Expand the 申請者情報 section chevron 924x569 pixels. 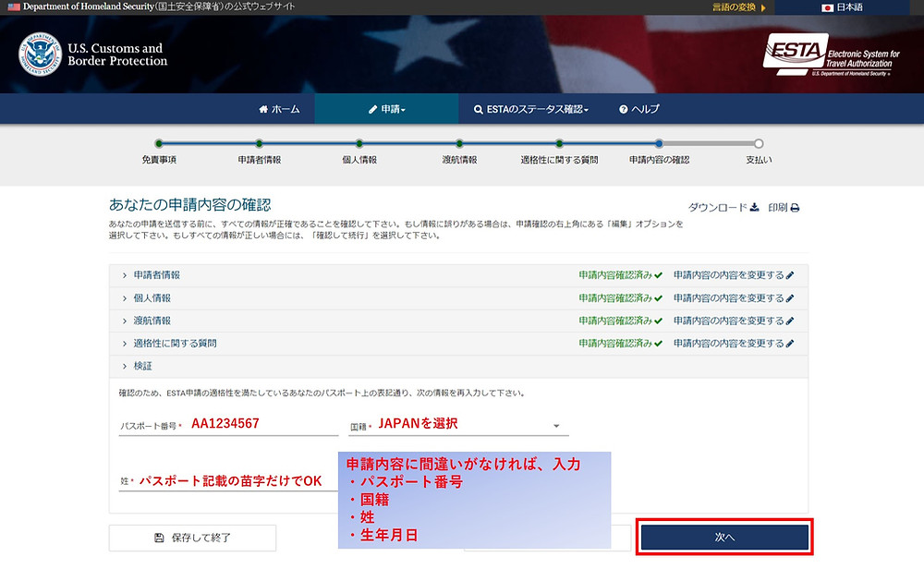pos(125,275)
